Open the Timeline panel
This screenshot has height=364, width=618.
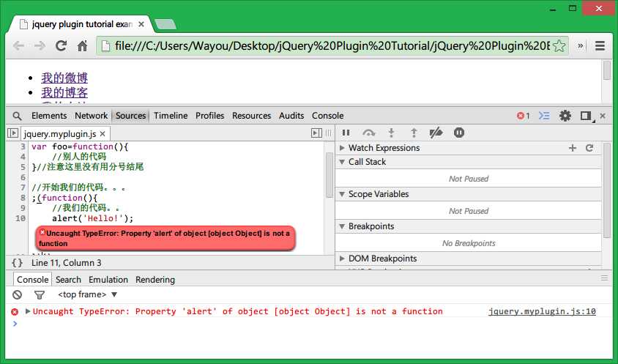[171, 116]
